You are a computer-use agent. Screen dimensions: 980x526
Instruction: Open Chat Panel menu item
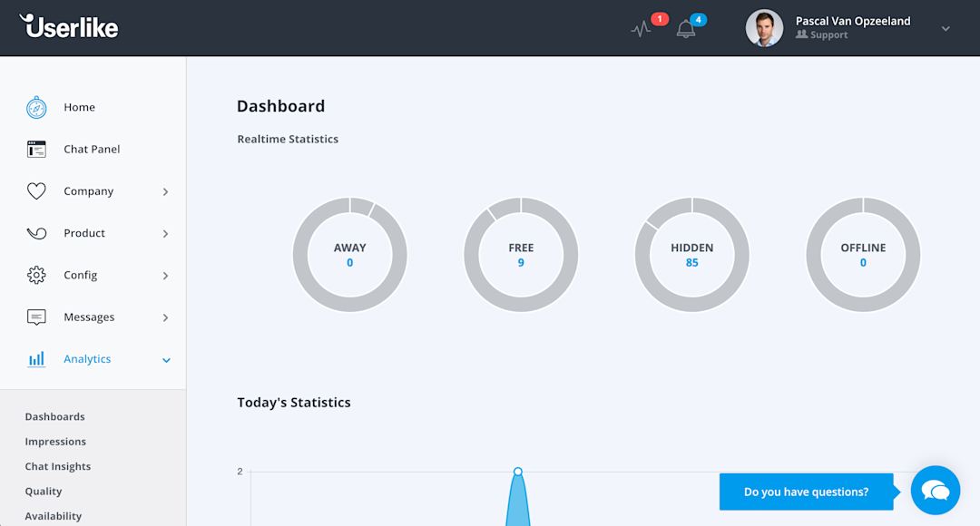click(92, 150)
